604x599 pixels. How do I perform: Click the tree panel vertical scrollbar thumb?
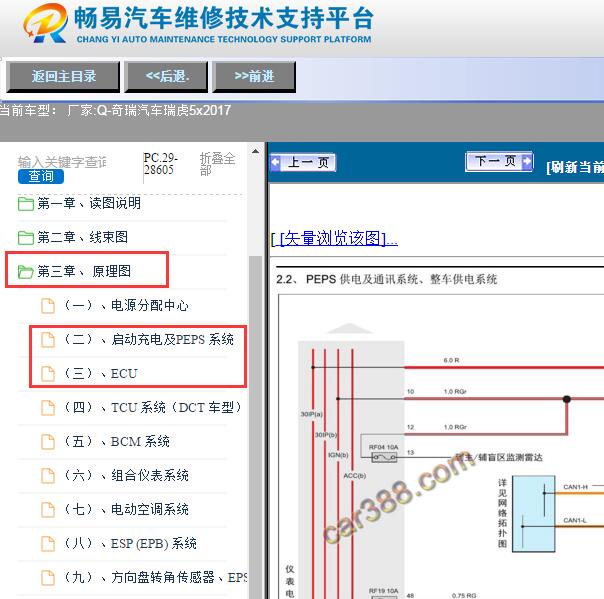[255, 428]
